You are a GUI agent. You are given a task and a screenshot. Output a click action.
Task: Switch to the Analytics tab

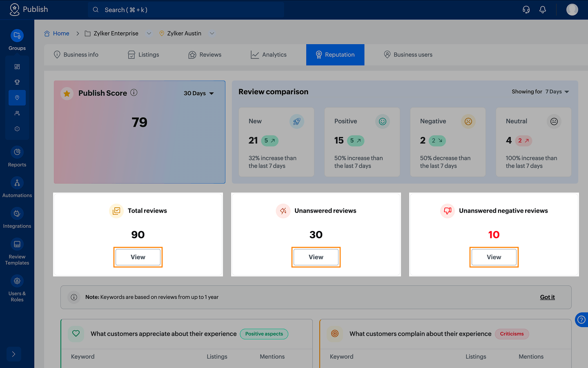coord(268,55)
